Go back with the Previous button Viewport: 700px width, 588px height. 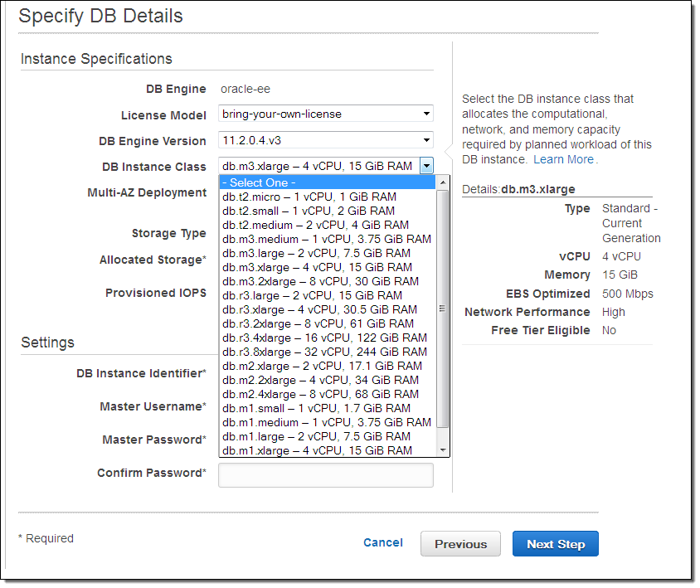click(x=460, y=544)
